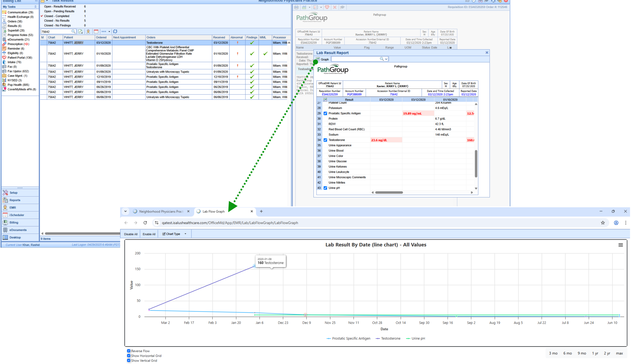Open the Lab Result Report search dropdown arrow
This screenshot has height=364, width=631.
[x=386, y=59]
